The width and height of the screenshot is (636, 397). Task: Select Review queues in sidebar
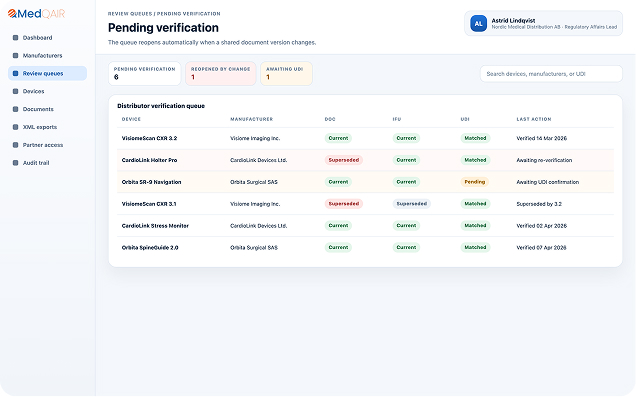tap(47, 73)
